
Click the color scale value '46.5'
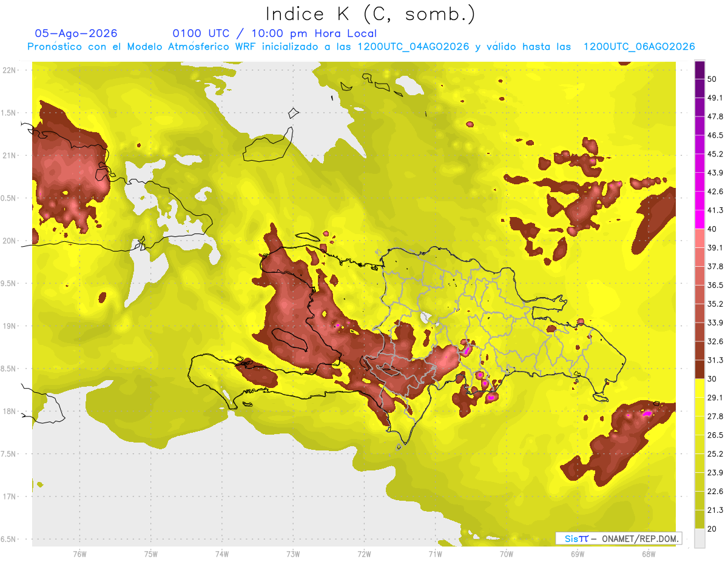tap(715, 135)
